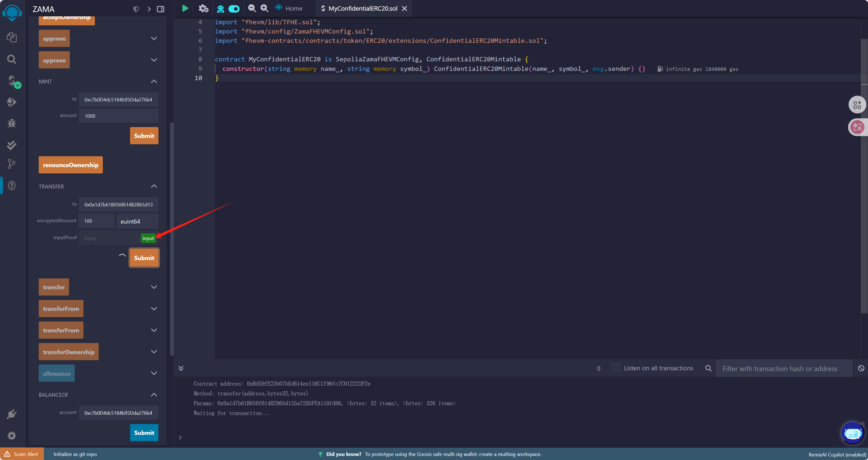868x460 pixels.
Task: Click the arrow next to ZAMA panel title
Action: pyautogui.click(x=149, y=9)
